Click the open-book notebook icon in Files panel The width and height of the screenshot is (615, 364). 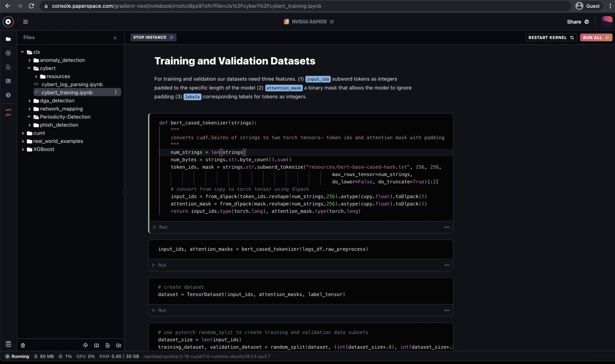pyautogui.click(x=97, y=345)
